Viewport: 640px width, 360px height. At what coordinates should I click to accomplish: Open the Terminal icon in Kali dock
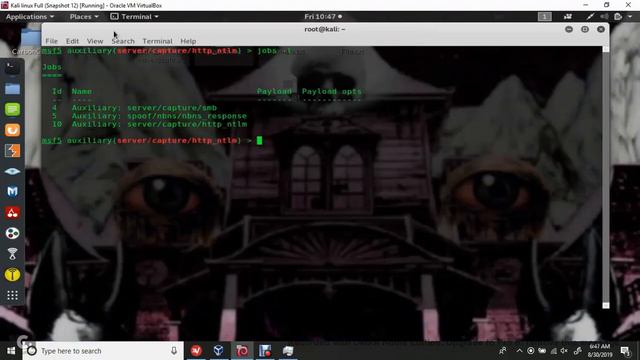tap(12, 68)
